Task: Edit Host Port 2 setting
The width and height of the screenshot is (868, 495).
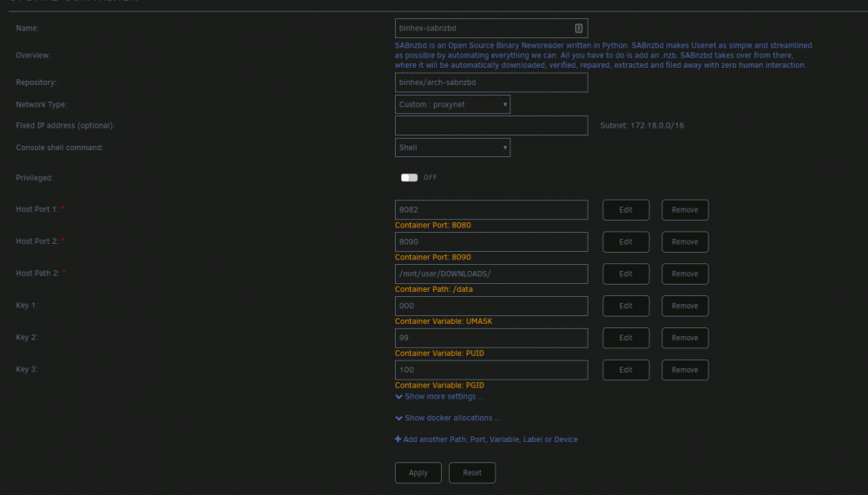Action: pos(626,242)
